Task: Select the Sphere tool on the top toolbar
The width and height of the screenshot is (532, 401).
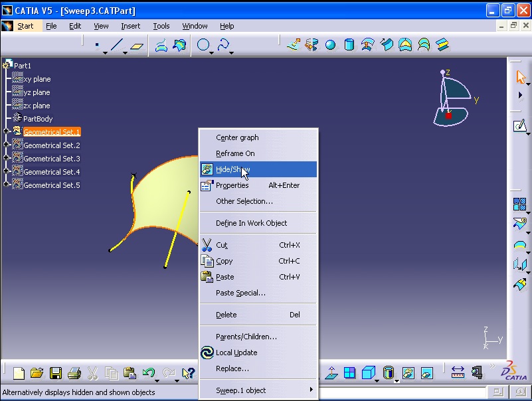Action: click(x=329, y=44)
